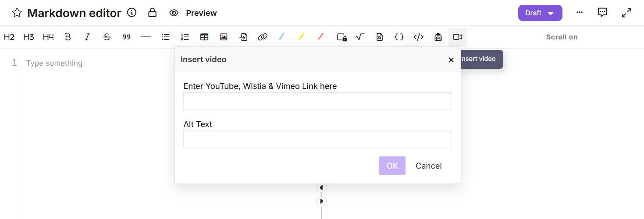Insert a numbered list

[185, 37]
